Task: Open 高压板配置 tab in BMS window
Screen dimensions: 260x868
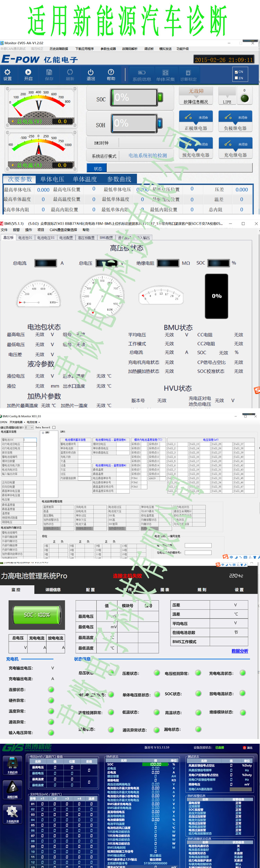Action: point(86,238)
